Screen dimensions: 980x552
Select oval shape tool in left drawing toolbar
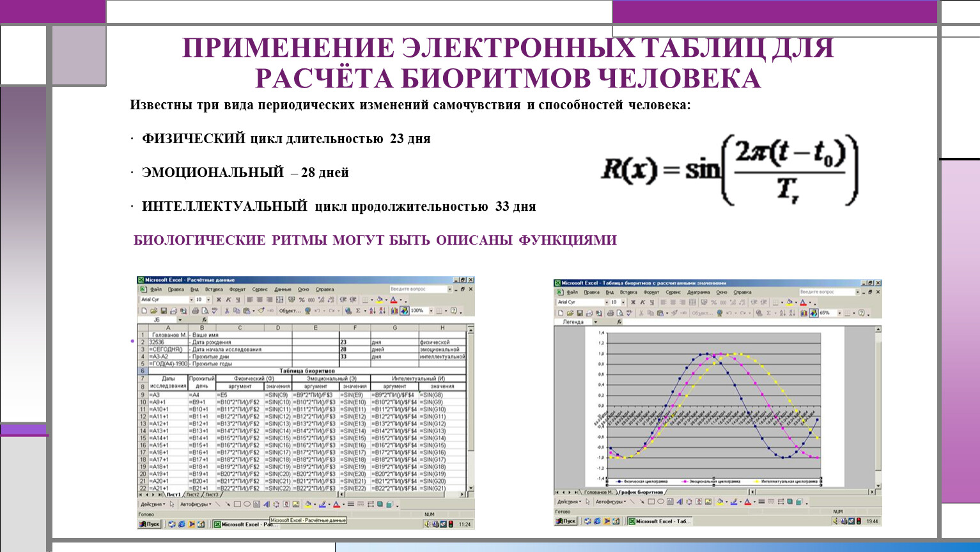point(247,504)
